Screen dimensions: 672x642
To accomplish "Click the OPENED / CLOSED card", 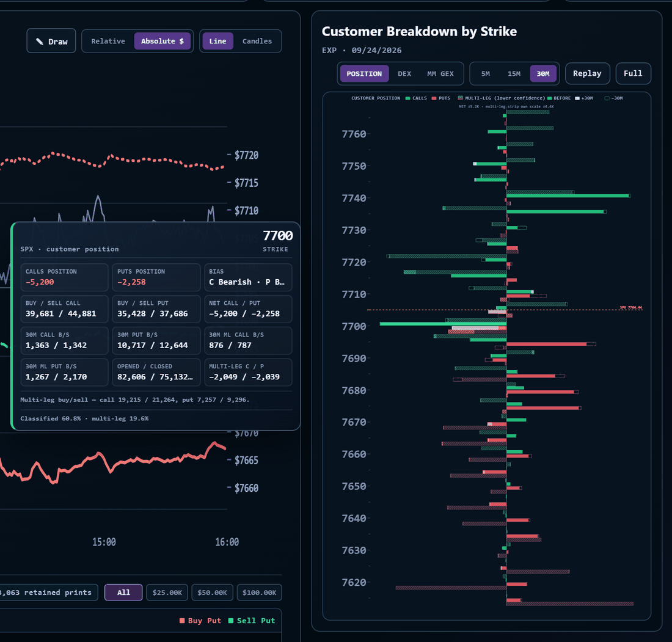I will [156, 373].
